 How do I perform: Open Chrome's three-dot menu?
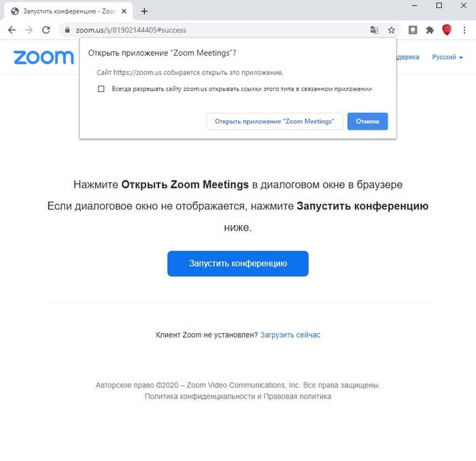(x=464, y=30)
